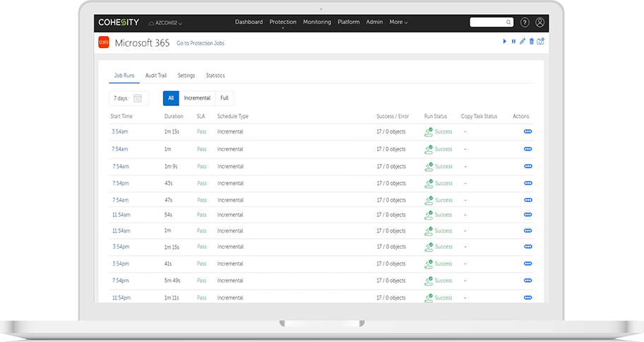
Task: Open actions menu for the 43s run
Action: tap(528, 183)
